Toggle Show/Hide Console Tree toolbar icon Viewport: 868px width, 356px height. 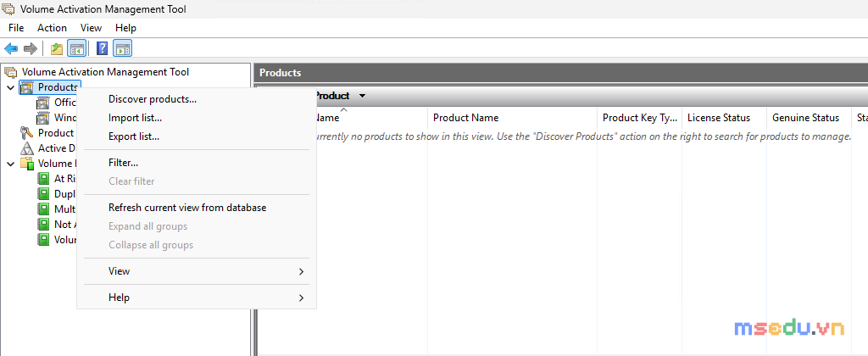click(x=76, y=48)
